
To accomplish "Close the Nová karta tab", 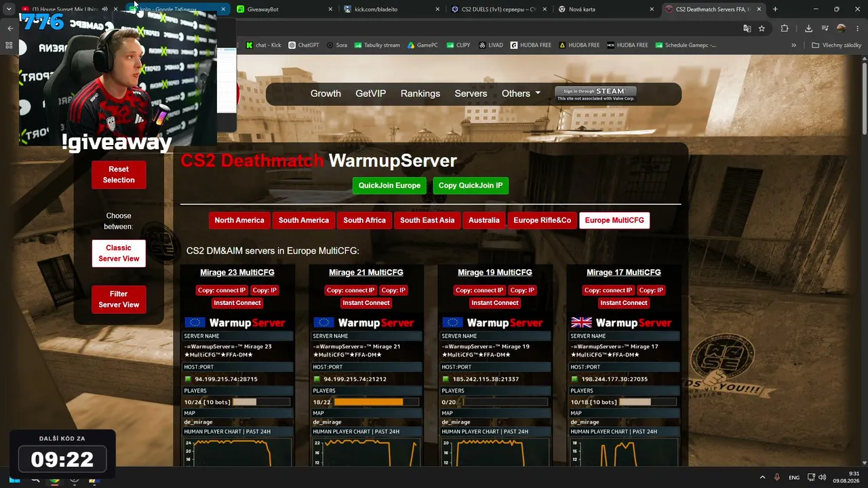I will click(x=652, y=9).
